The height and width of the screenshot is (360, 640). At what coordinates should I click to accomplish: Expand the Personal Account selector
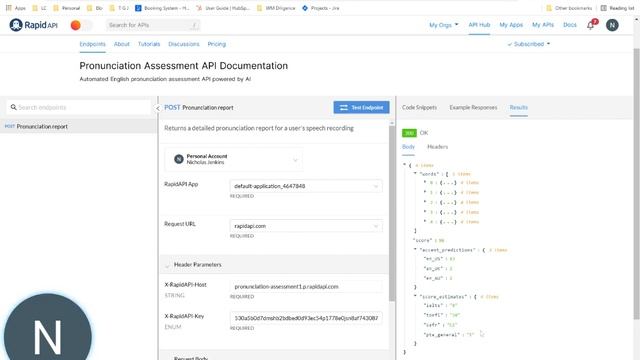[x=234, y=159]
